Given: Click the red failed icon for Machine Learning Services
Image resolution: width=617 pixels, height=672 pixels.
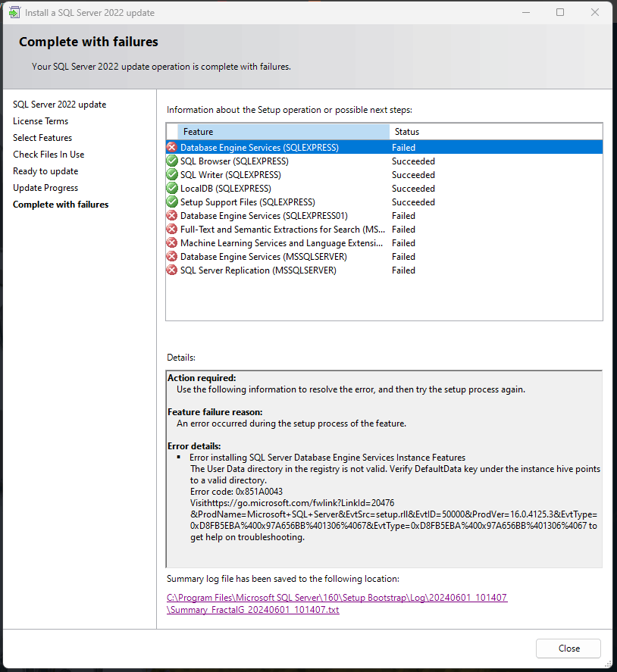Looking at the screenshot, I should click(x=172, y=243).
